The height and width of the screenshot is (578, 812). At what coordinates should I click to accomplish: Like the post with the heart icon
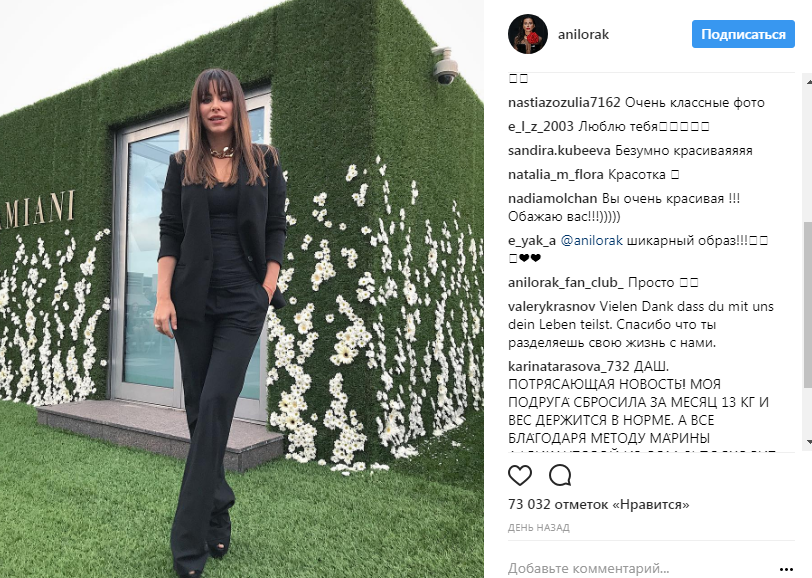coord(520,475)
